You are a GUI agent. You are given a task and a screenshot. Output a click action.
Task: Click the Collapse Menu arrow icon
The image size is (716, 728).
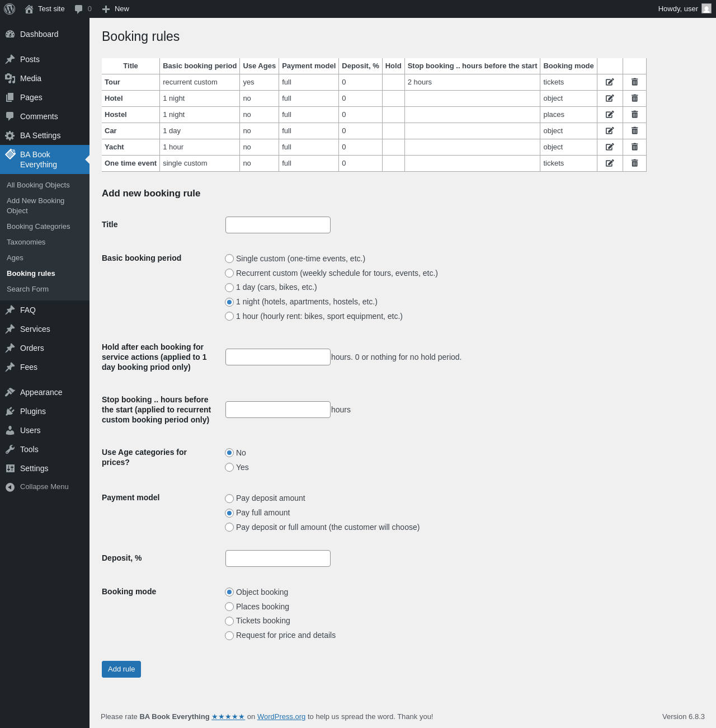tap(10, 487)
